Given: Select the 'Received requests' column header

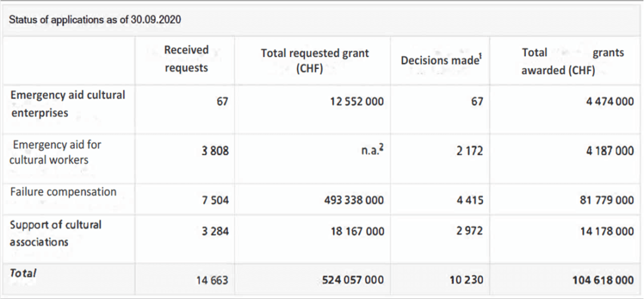Looking at the screenshot, I should tap(186, 60).
